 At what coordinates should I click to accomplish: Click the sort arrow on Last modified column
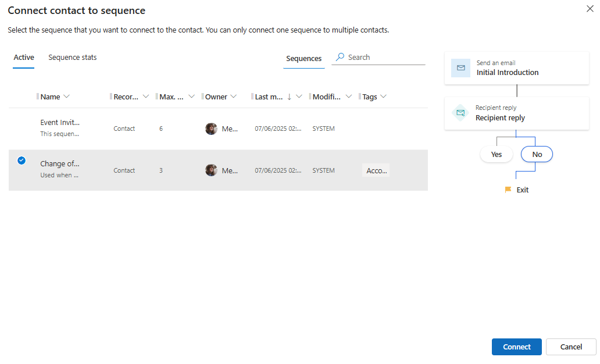290,97
